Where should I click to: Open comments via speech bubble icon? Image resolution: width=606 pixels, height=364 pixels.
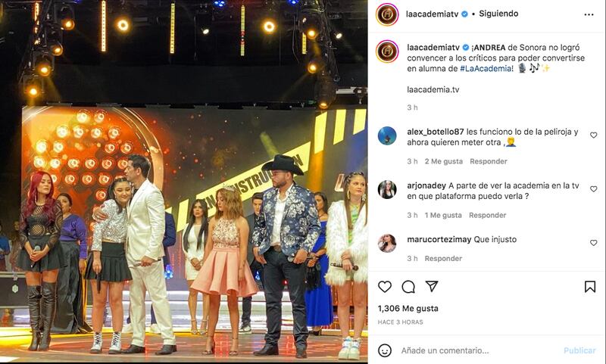408,287
